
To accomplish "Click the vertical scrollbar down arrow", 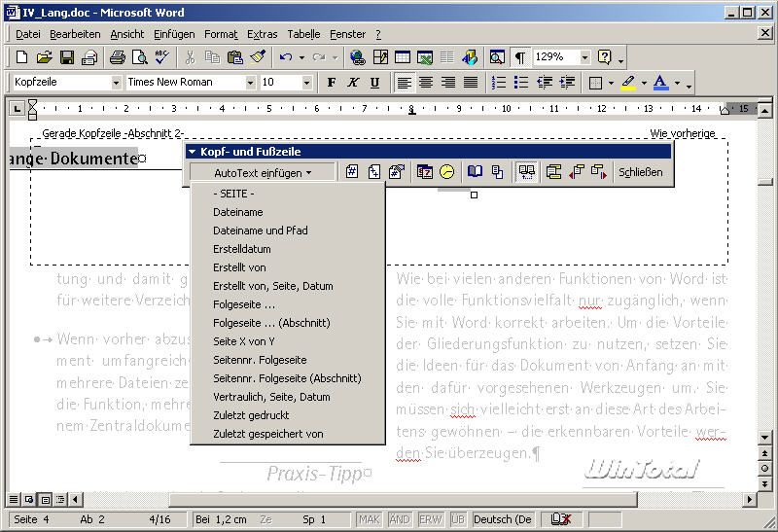I will pos(764,438).
